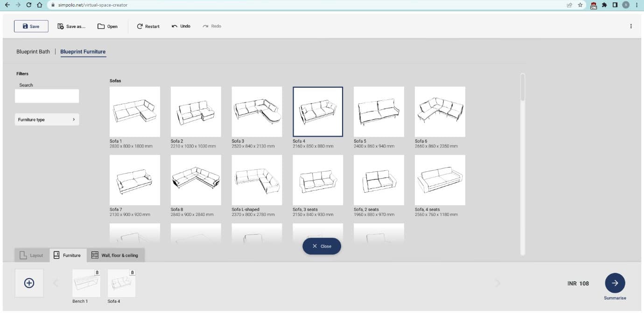644x313 pixels.
Task: Click the Open folder button
Action: [107, 26]
